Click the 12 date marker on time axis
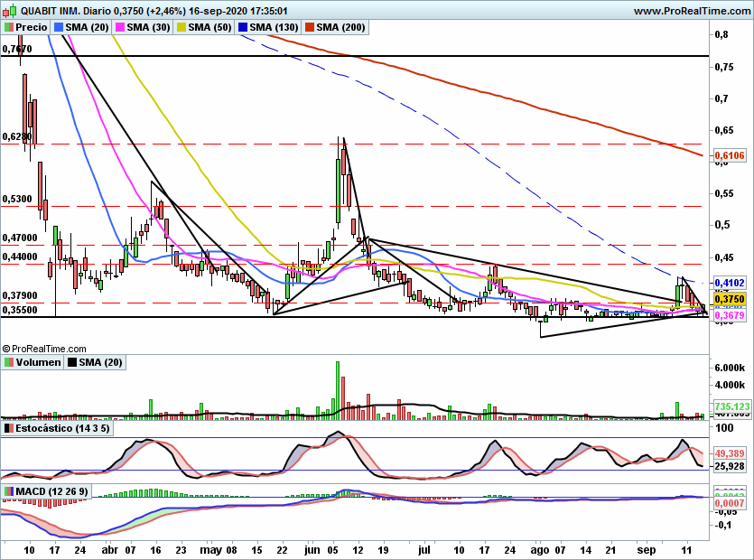The width and height of the screenshot is (754, 560). tap(358, 550)
